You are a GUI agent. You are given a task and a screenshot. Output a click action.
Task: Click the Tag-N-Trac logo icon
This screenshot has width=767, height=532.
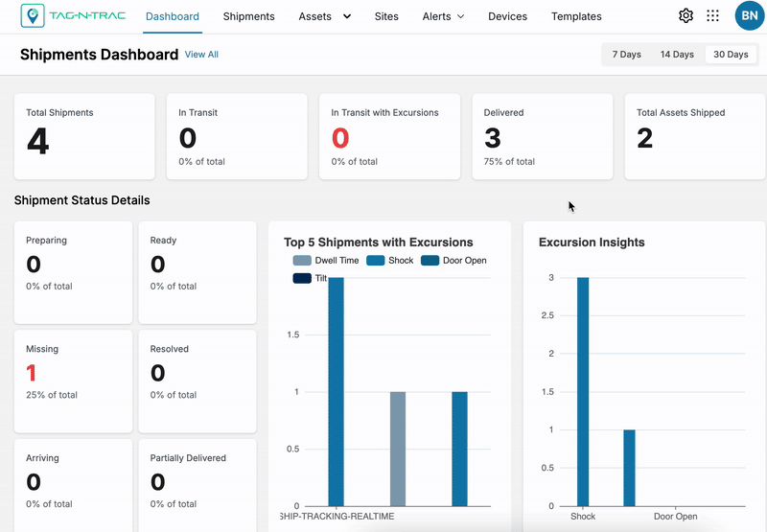(x=33, y=15)
